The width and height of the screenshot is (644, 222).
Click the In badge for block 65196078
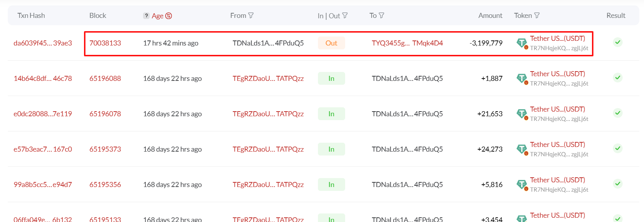[331, 114]
